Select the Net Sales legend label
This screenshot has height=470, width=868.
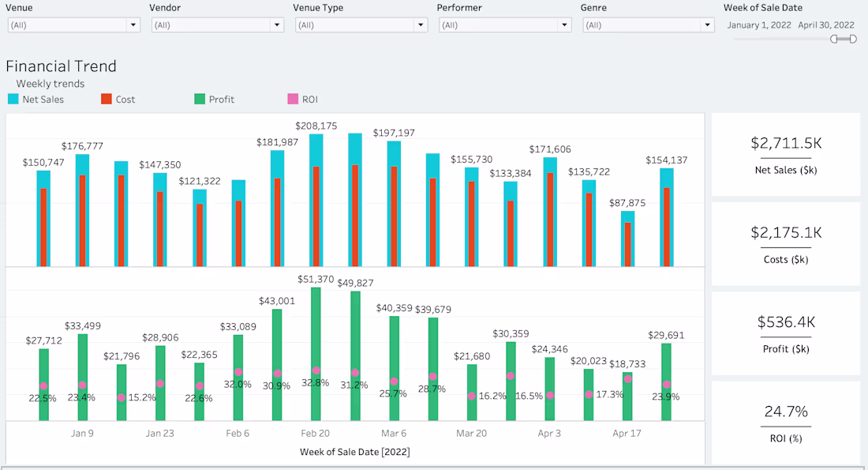pyautogui.click(x=43, y=100)
